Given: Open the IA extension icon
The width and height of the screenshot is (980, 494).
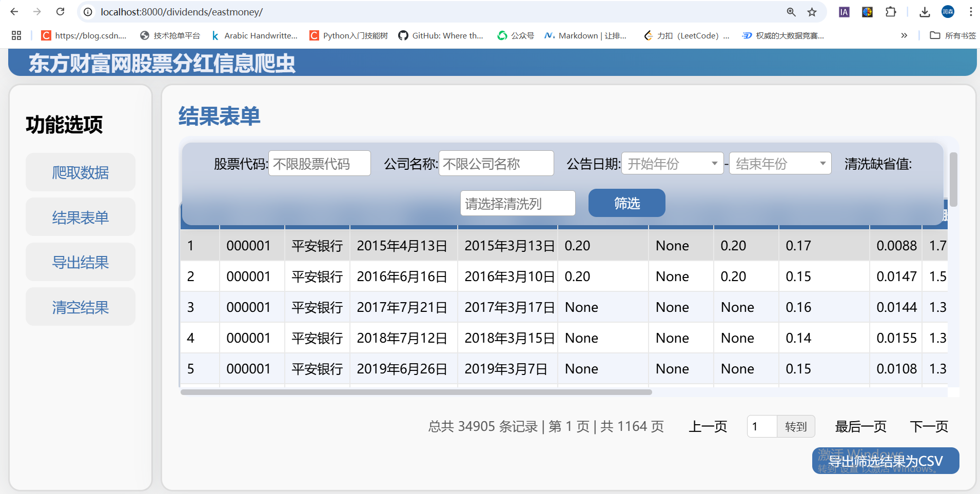Looking at the screenshot, I should point(844,12).
